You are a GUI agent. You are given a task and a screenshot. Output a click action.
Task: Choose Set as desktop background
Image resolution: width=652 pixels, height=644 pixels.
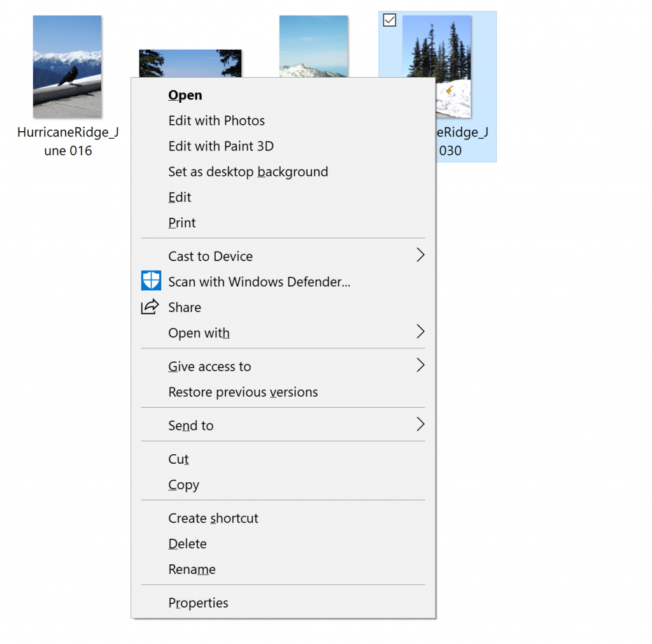pos(248,172)
